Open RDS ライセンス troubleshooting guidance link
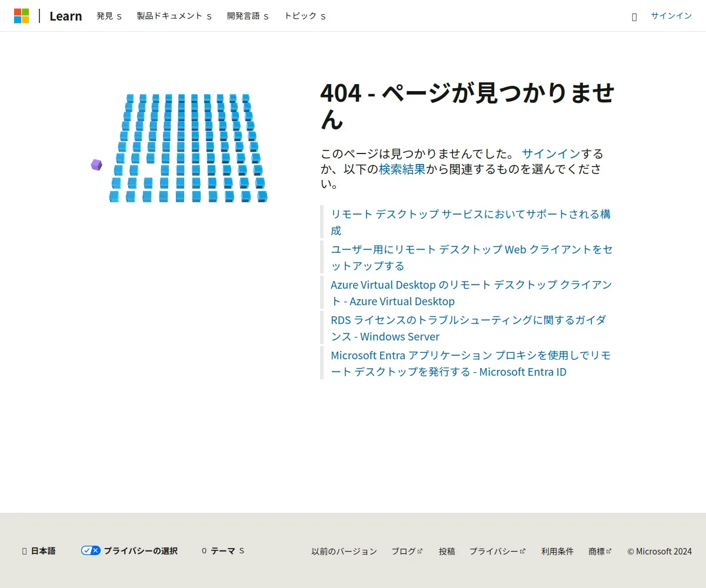 tap(468, 328)
